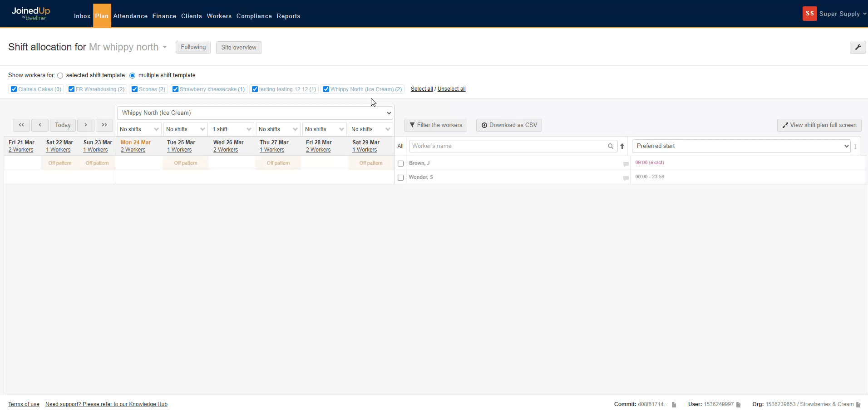Screen dimensions: 868x412
Task: Go to next day with single right arrow
Action: click(86, 125)
